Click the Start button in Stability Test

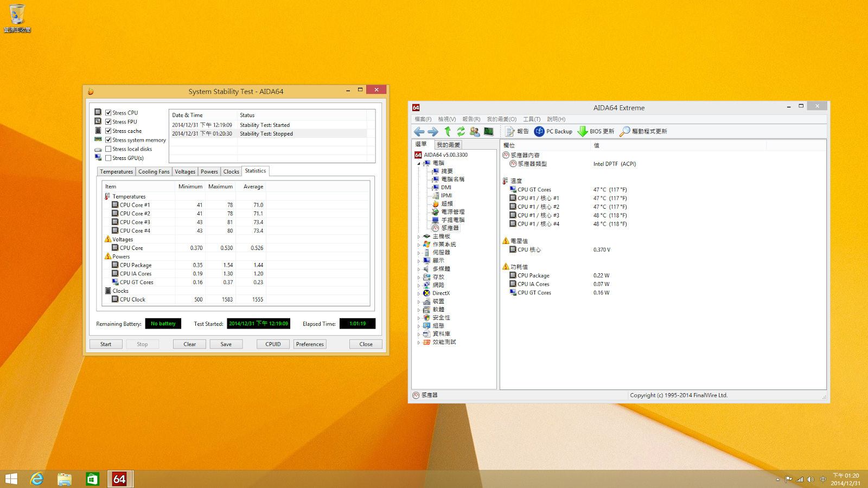pos(106,344)
